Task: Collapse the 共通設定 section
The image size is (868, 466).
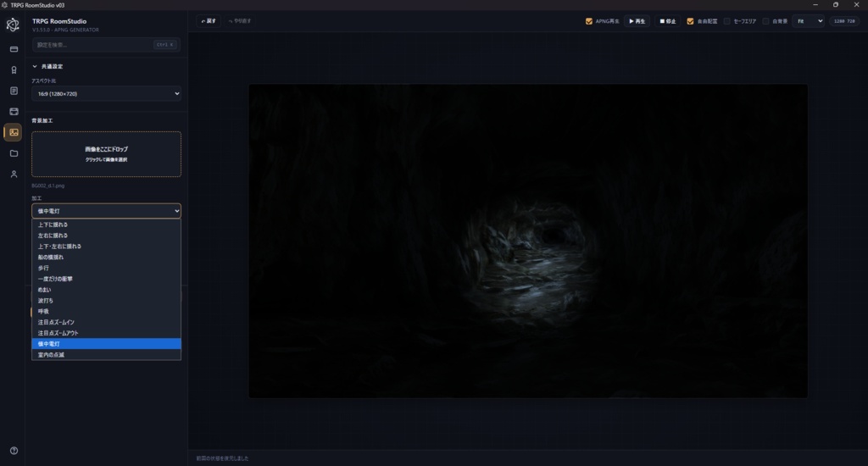Action: tap(47, 66)
